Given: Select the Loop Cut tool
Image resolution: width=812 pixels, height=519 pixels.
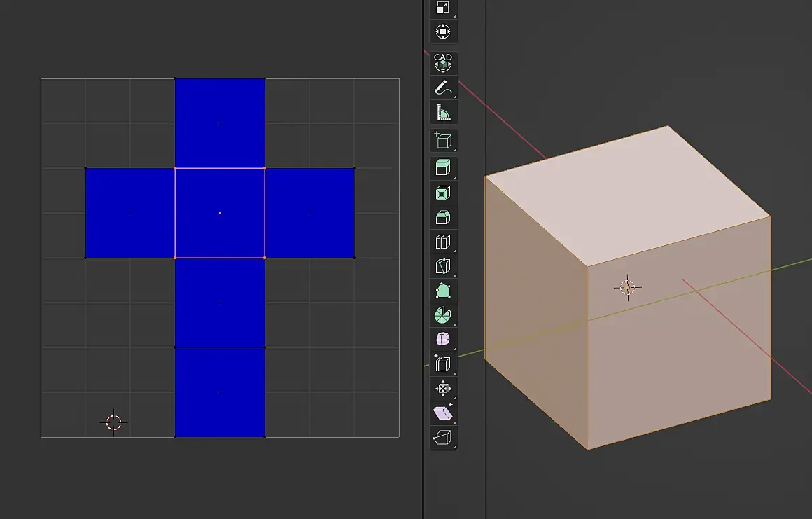Looking at the screenshot, I should (443, 242).
